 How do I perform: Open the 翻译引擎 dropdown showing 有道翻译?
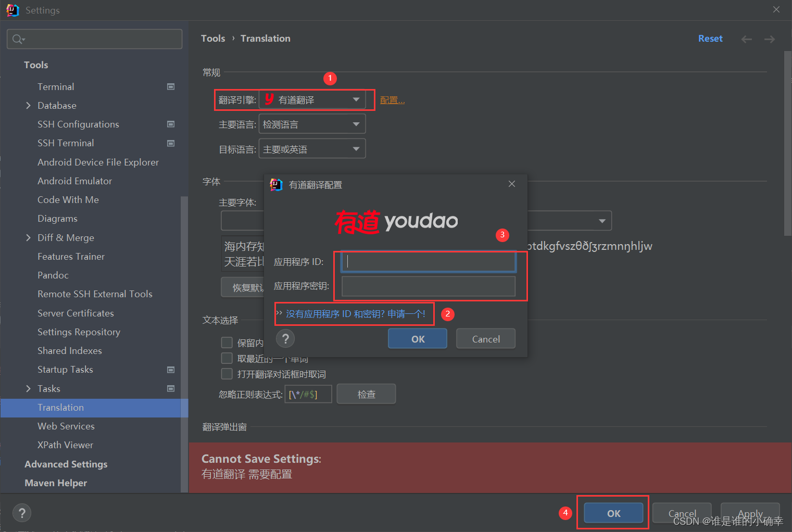[x=312, y=99]
